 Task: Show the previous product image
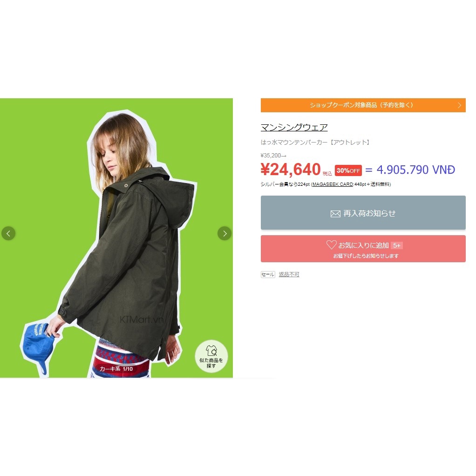8,233
